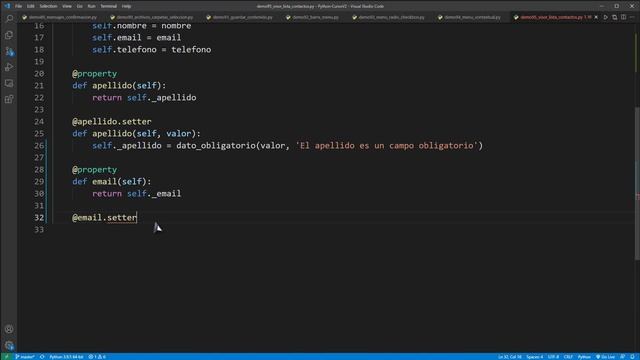The width and height of the screenshot is (640, 360).
Task: Open the Run menu
Action: [91, 6]
